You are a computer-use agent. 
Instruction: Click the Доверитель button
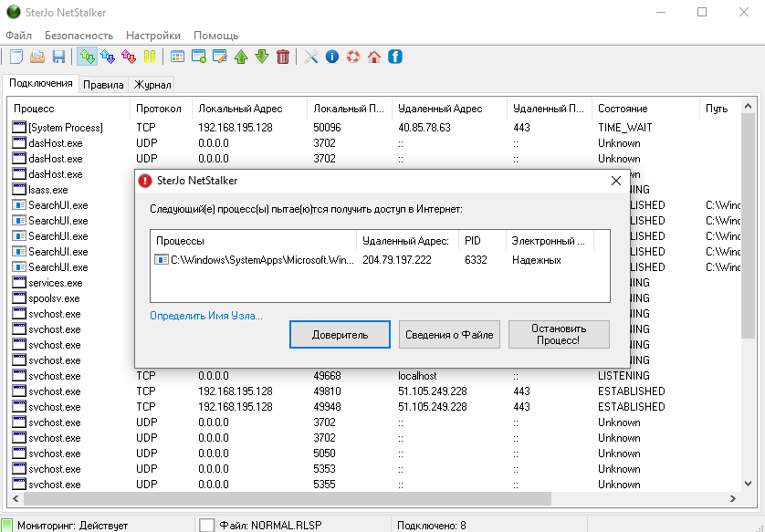point(341,335)
